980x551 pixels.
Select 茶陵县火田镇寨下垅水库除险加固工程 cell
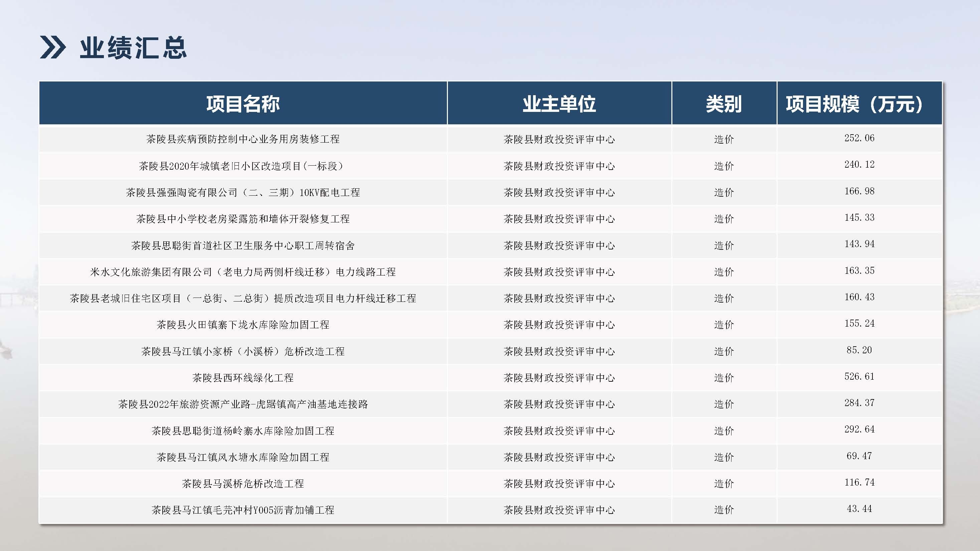(243, 325)
